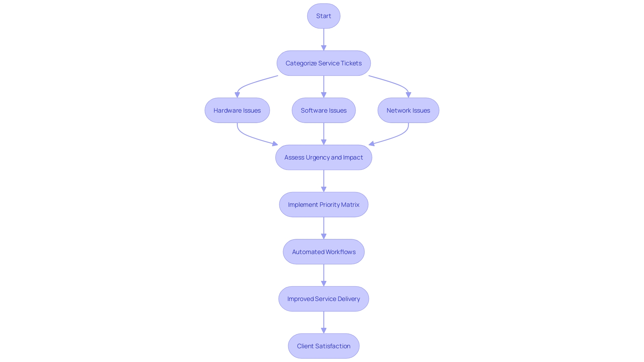Click the Improved Service Delivery node

pyautogui.click(x=324, y=299)
